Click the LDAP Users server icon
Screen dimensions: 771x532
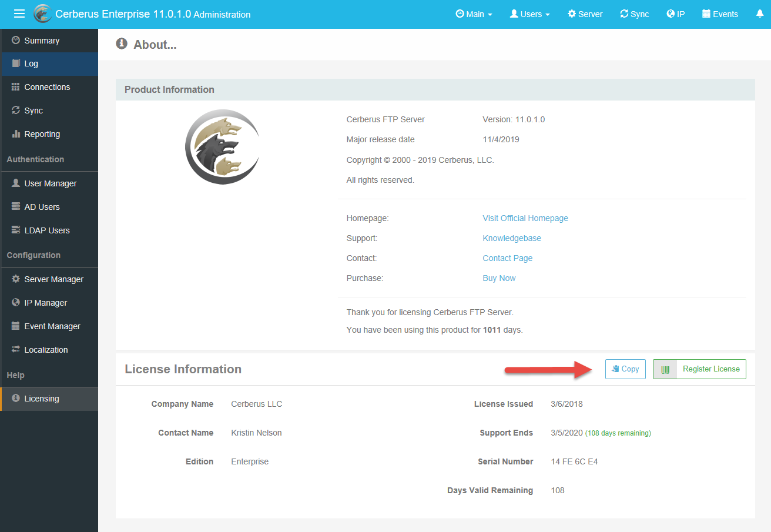(16, 230)
